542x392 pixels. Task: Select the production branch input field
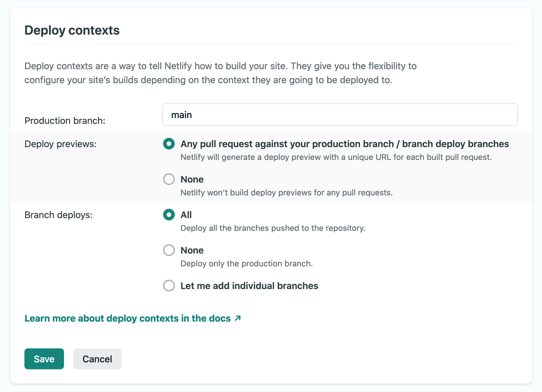tap(340, 115)
